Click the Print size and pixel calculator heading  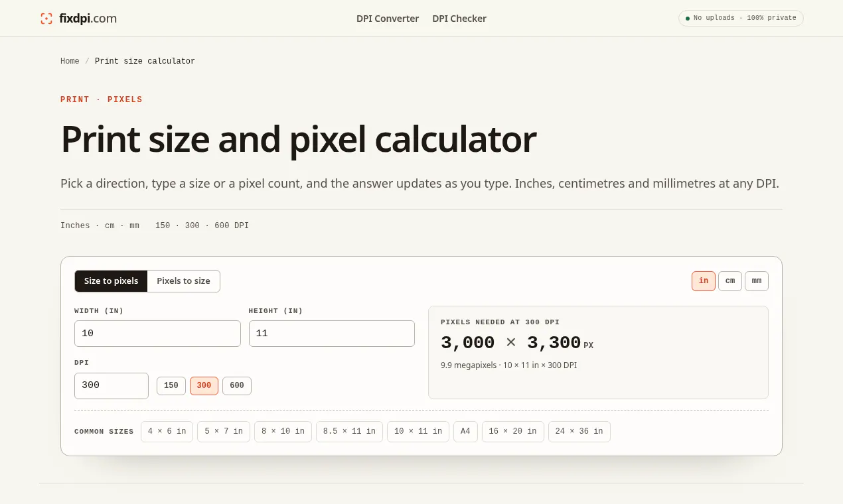(298, 139)
